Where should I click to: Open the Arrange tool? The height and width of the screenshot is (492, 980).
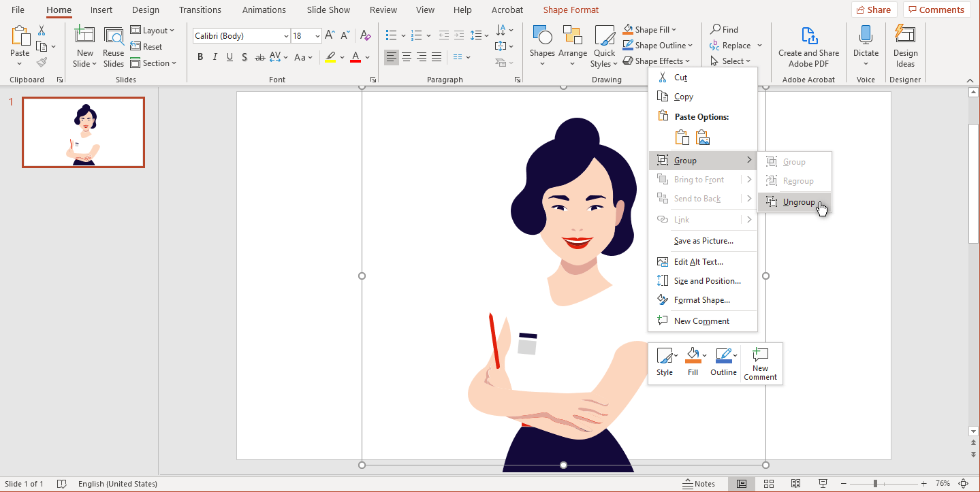[x=573, y=46]
